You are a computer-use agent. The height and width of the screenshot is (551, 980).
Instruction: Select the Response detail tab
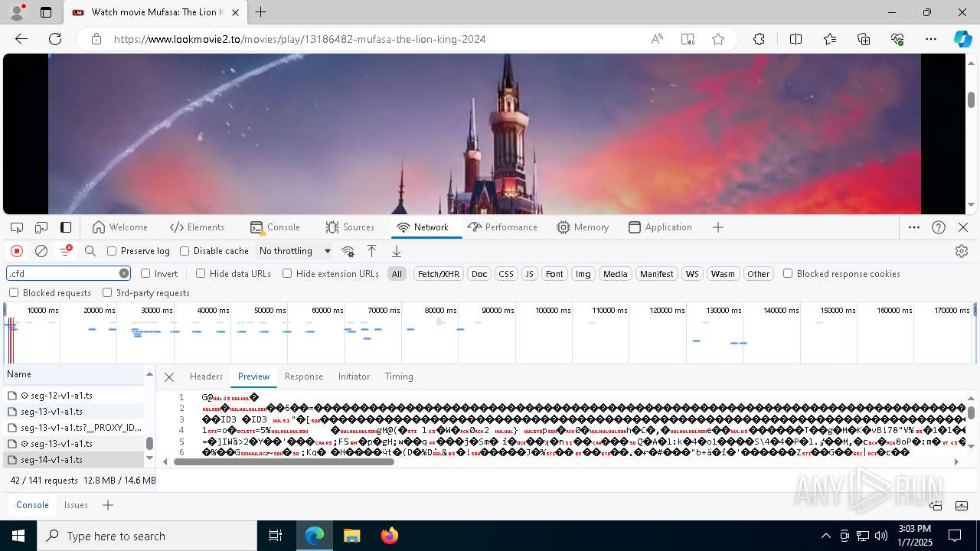303,377
